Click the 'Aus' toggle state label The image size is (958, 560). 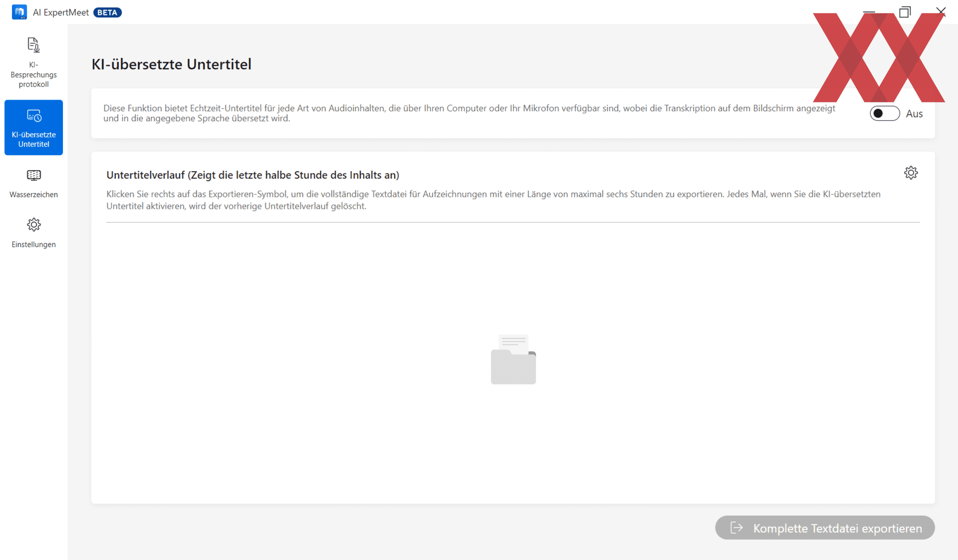tap(914, 114)
